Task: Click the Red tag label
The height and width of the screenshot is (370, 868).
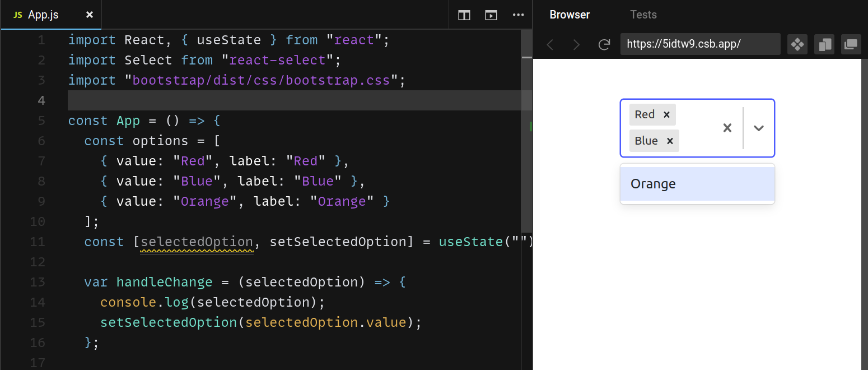Action: coord(645,114)
